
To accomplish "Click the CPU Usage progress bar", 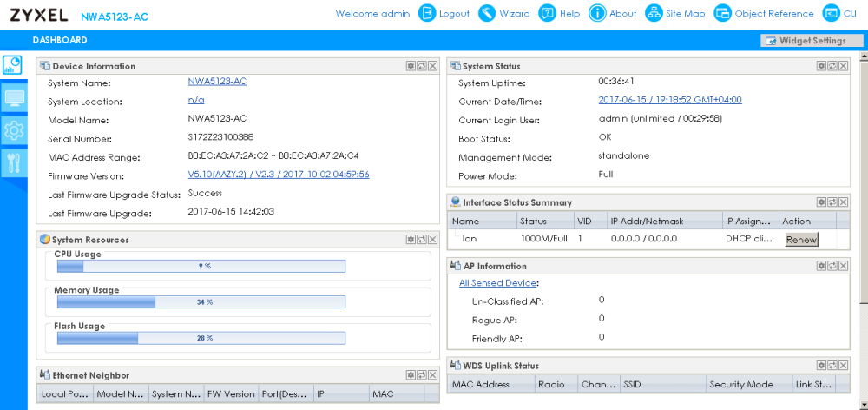I will click(201, 266).
